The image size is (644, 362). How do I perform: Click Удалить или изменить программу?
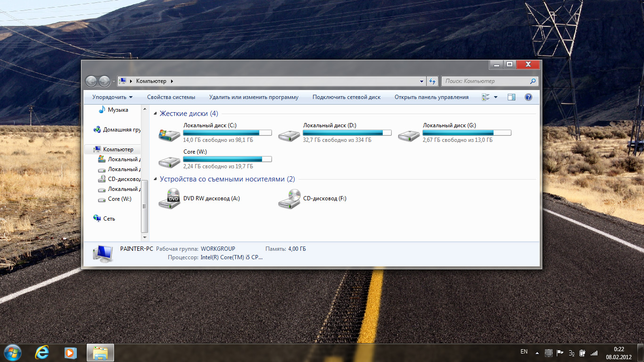coord(254,97)
